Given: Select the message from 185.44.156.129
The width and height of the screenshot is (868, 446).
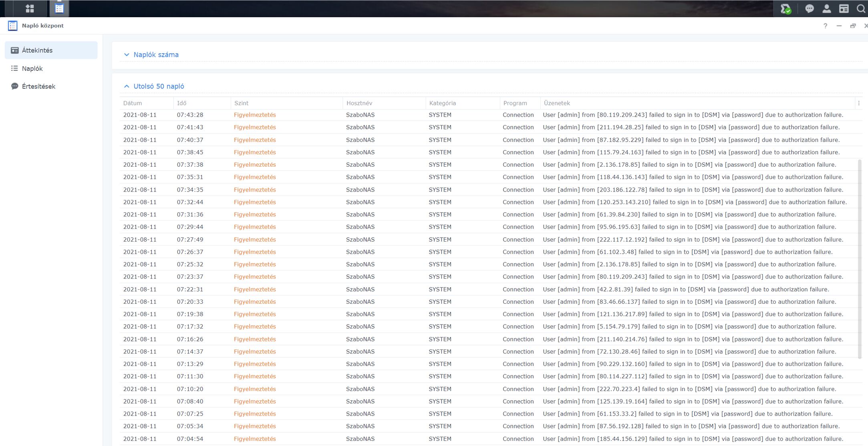Looking at the screenshot, I should [693, 439].
